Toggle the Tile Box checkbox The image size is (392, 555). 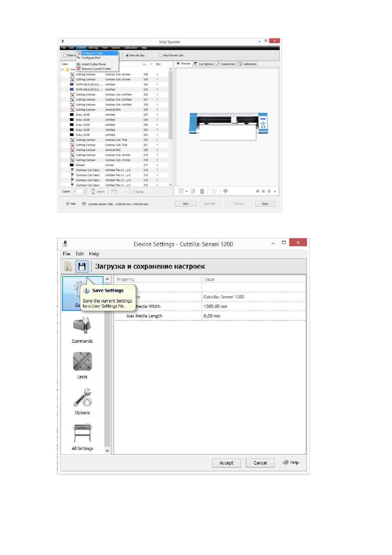coord(133,192)
